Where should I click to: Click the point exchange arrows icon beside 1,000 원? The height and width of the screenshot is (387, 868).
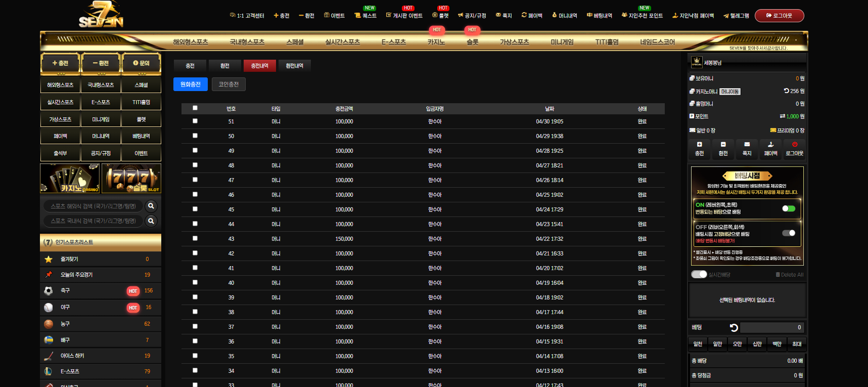click(x=783, y=116)
